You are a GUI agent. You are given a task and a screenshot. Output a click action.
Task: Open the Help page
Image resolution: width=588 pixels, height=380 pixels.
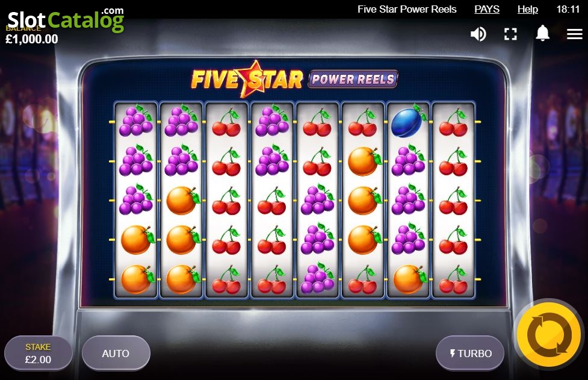528,9
